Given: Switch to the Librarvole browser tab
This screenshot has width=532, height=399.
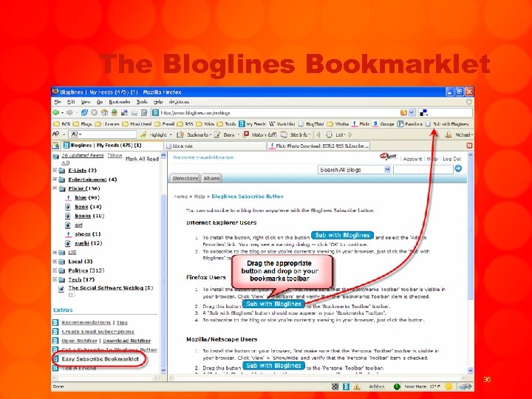Looking at the screenshot, I should [x=215, y=146].
